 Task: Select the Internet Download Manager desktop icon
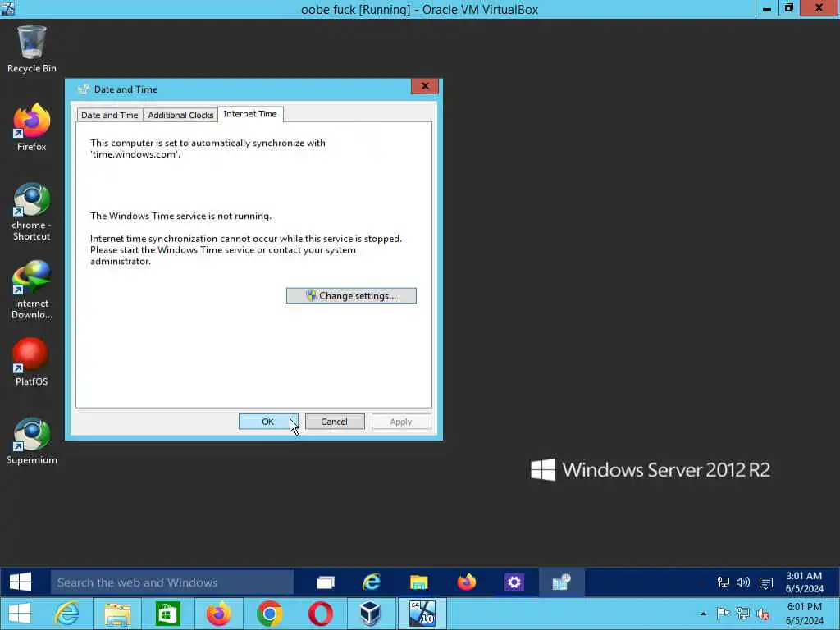coord(32,290)
